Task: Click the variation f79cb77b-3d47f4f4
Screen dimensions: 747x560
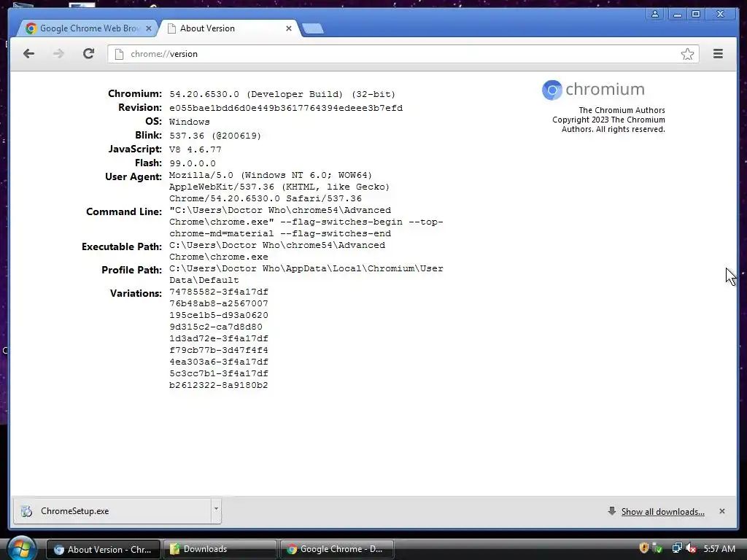Action: pyautogui.click(x=219, y=350)
